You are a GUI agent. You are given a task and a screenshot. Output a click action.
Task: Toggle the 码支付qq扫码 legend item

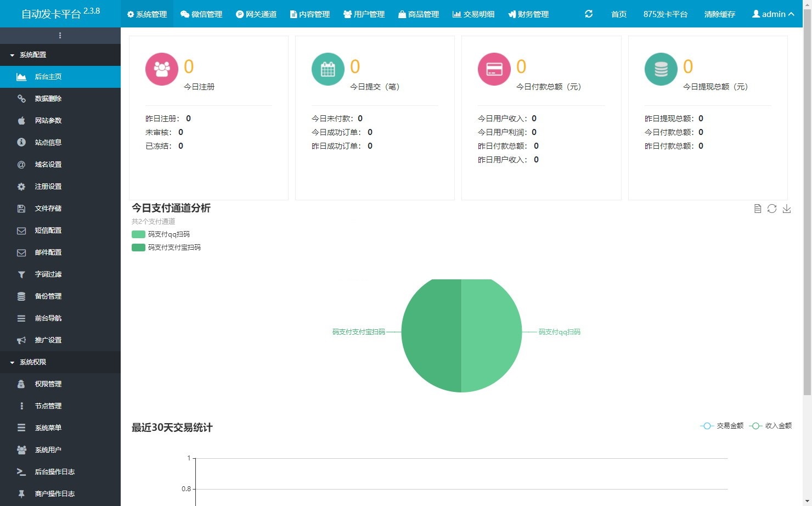pos(161,234)
